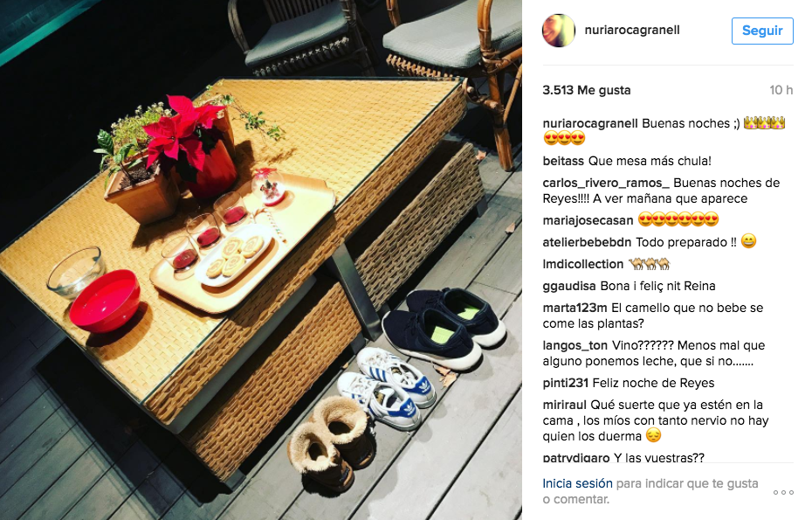This screenshot has width=812, height=520.
Task: View the 3.513 Me gusta likes list
Action: tap(586, 90)
